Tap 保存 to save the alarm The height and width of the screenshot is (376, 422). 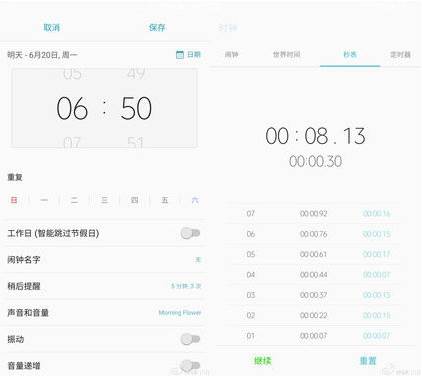point(157,28)
